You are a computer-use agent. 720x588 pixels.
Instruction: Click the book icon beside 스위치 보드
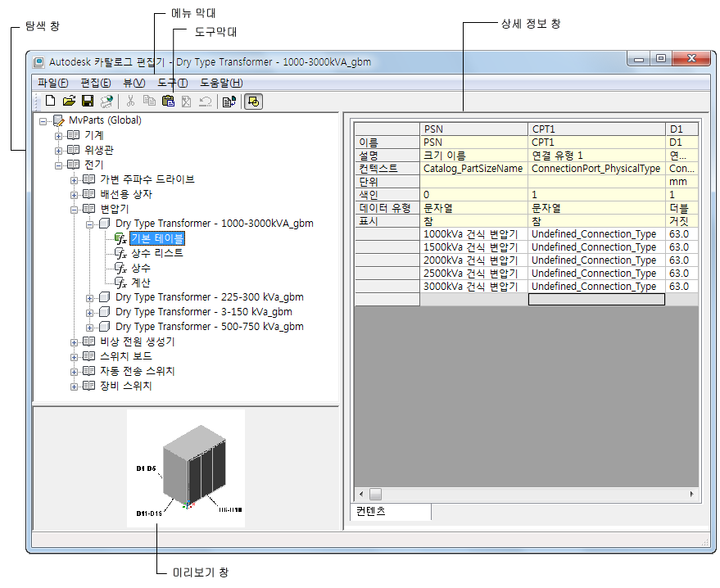pos(88,356)
